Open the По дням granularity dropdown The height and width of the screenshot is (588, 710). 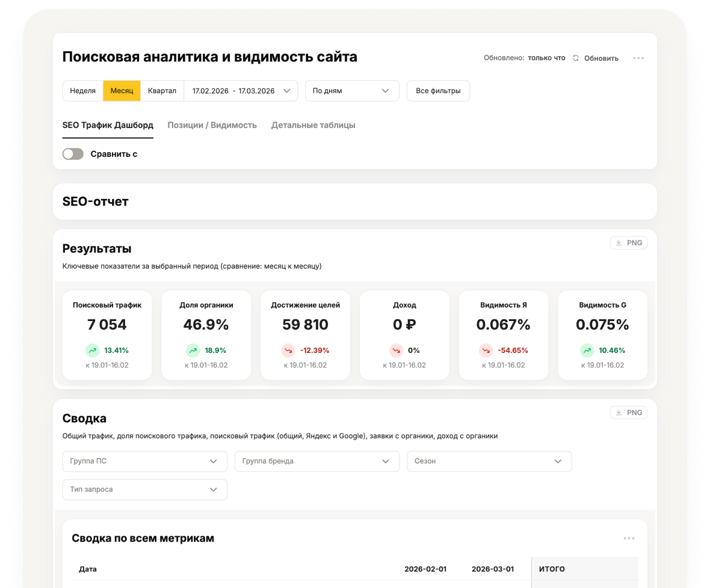click(x=352, y=91)
